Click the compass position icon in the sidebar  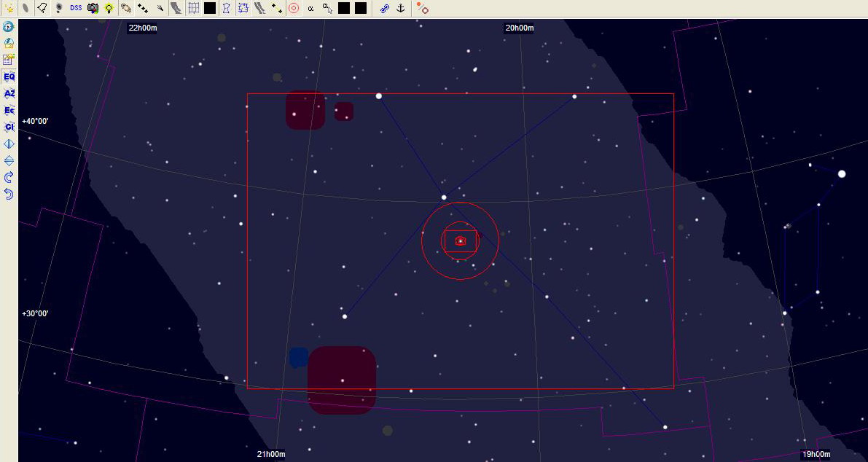[x=9, y=26]
